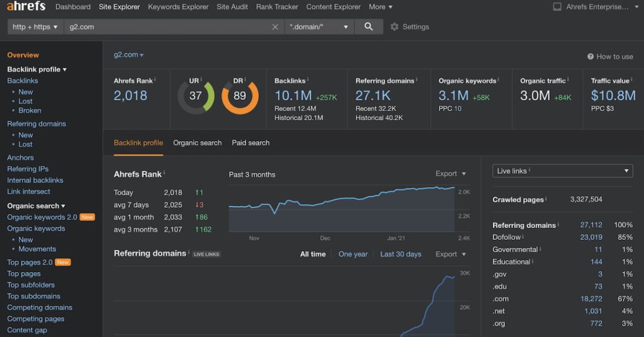Collapse Backlink profile sidebar section

click(37, 69)
